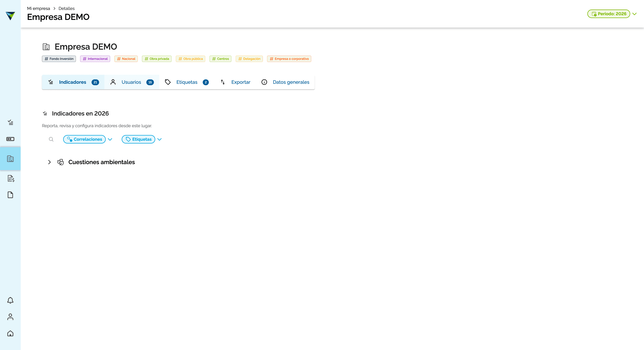Click the checklist icon next to Indicadores en 2026
644x350 pixels.
[45, 114]
